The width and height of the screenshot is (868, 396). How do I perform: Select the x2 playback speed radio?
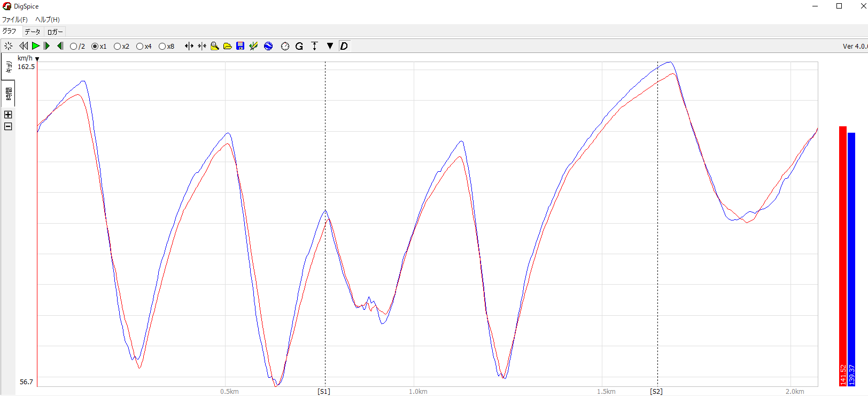point(118,47)
